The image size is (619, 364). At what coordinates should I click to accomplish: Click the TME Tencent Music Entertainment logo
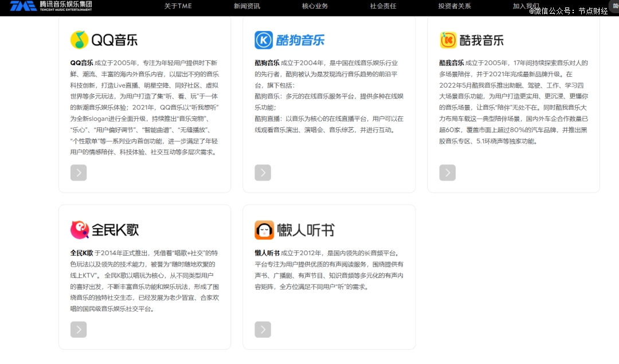51,6
